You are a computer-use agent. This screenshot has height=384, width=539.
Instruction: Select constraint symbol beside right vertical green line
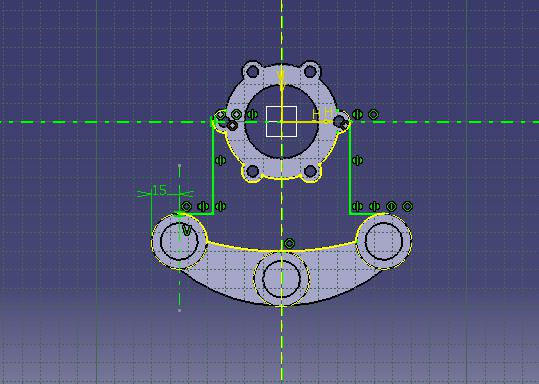point(357,160)
